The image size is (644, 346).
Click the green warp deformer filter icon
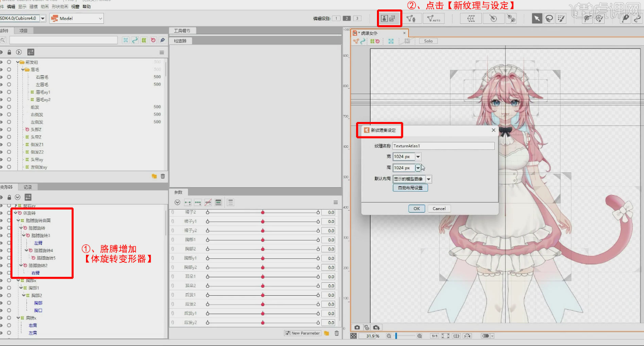pyautogui.click(x=144, y=40)
